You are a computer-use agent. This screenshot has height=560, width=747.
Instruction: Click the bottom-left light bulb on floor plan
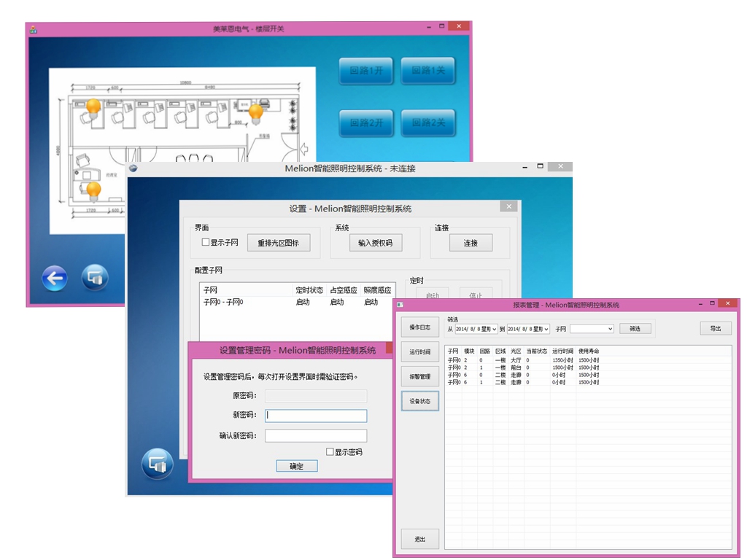(93, 190)
